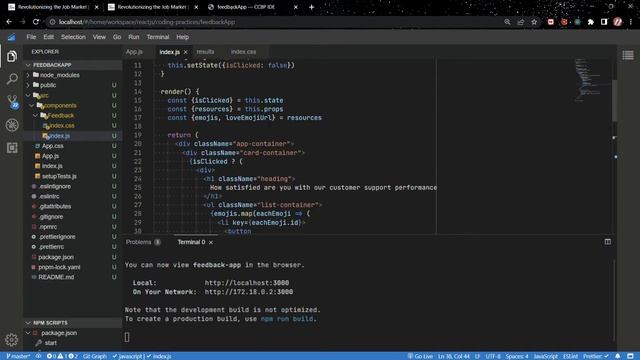The height and width of the screenshot is (360, 640).
Task: Click the code minimap preview
Action: 588,80
